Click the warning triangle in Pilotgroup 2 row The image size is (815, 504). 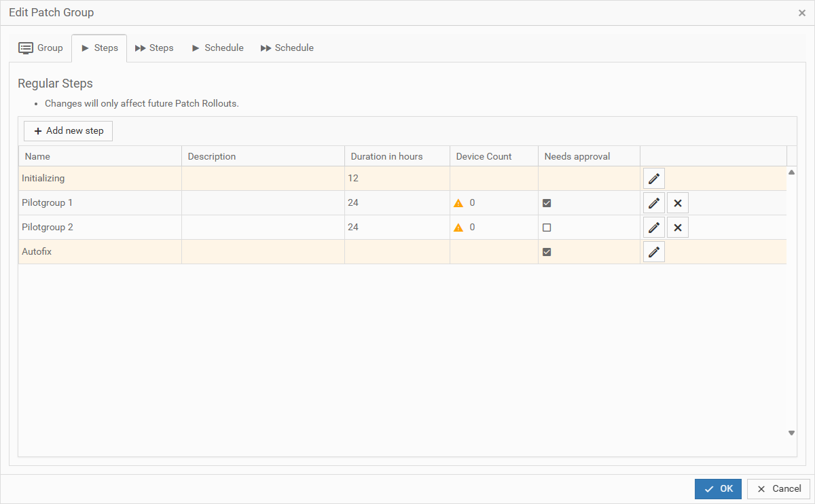click(x=458, y=228)
